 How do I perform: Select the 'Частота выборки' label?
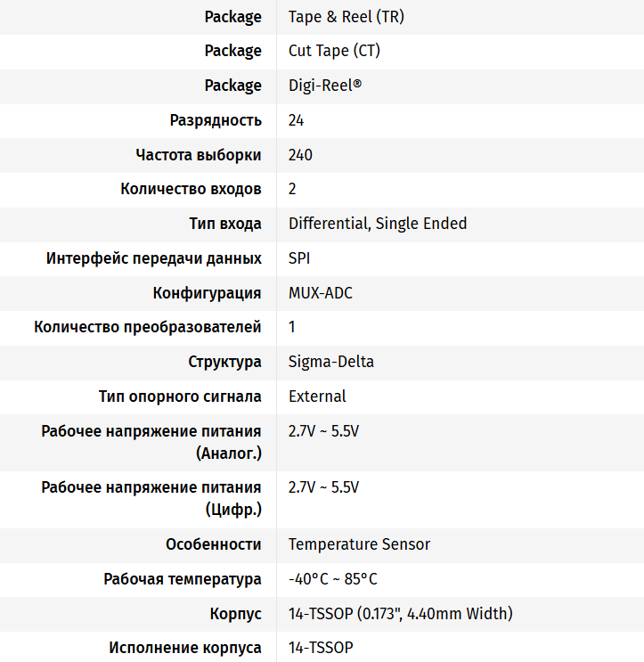coord(199,155)
